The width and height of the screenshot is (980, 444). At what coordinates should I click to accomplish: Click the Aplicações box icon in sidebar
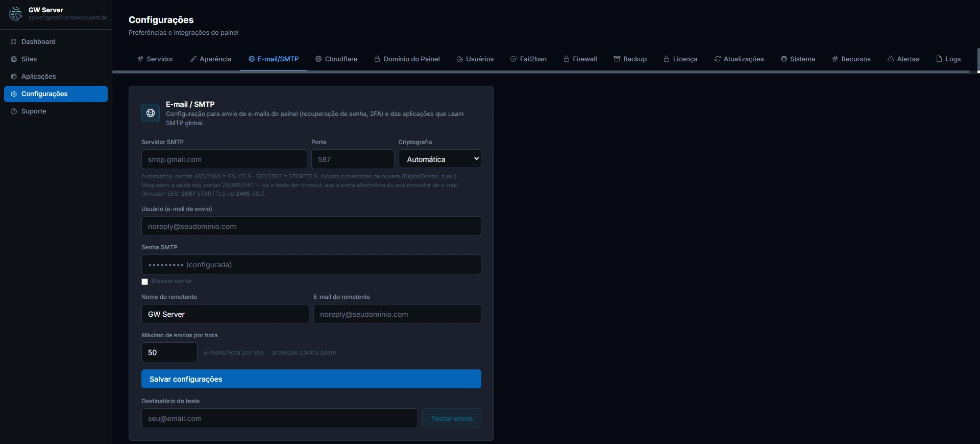click(14, 77)
